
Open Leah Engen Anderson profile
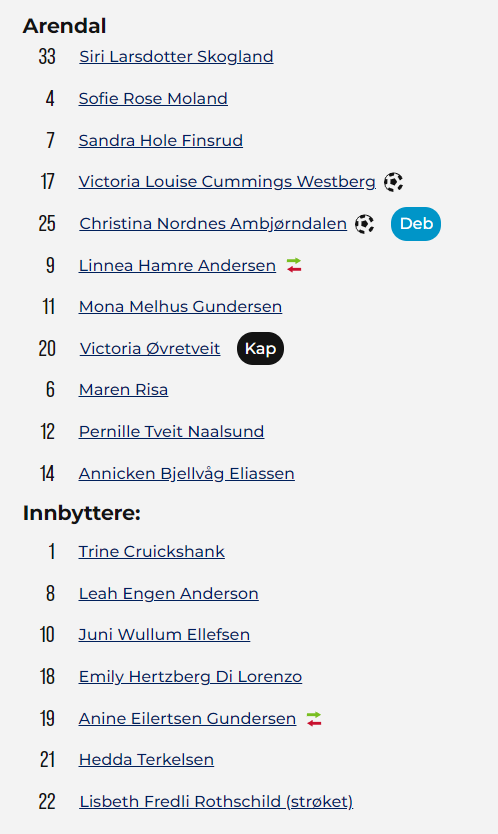[169, 594]
